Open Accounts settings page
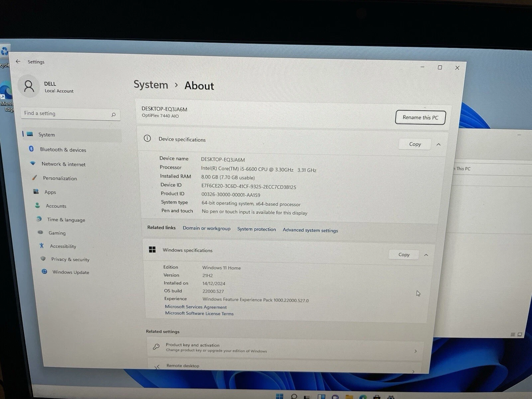This screenshot has height=399, width=532. [56, 206]
